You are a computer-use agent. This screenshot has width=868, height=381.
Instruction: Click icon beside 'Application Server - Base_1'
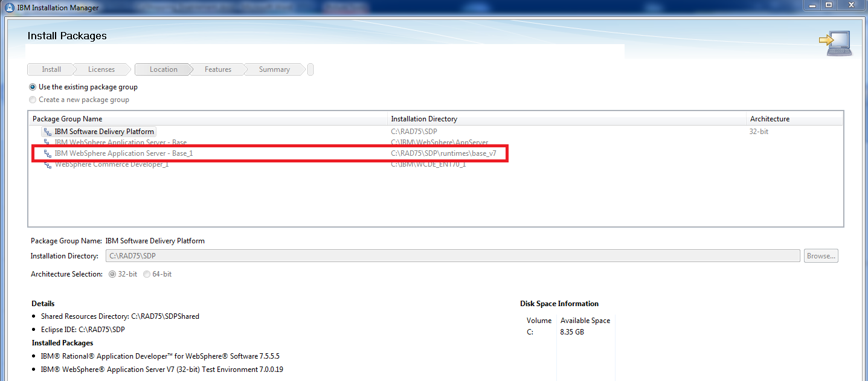tap(48, 153)
